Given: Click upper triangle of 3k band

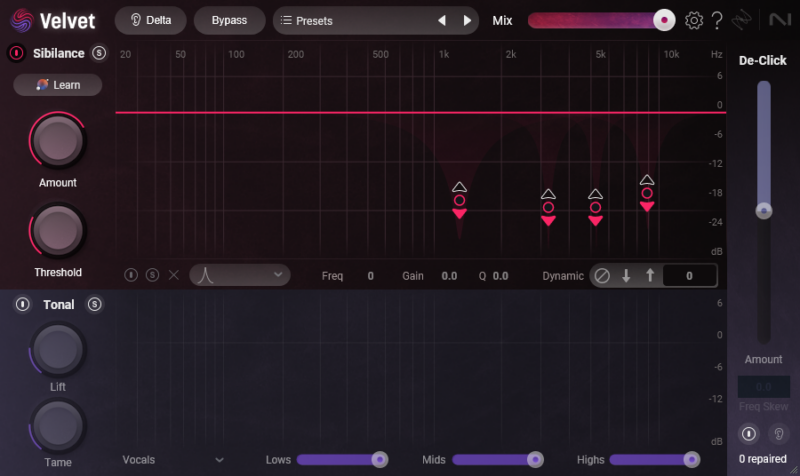Looking at the screenshot, I should tap(548, 194).
